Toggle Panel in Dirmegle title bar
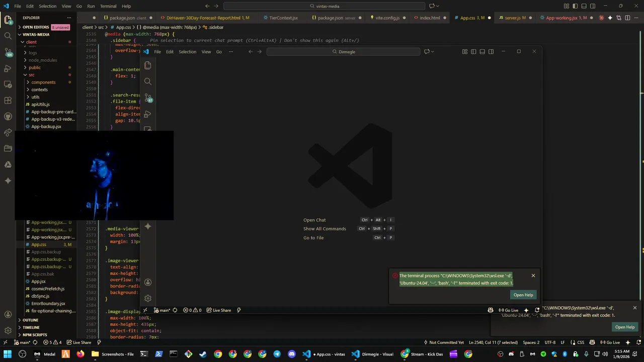This screenshot has height=362, width=644. [482, 51]
